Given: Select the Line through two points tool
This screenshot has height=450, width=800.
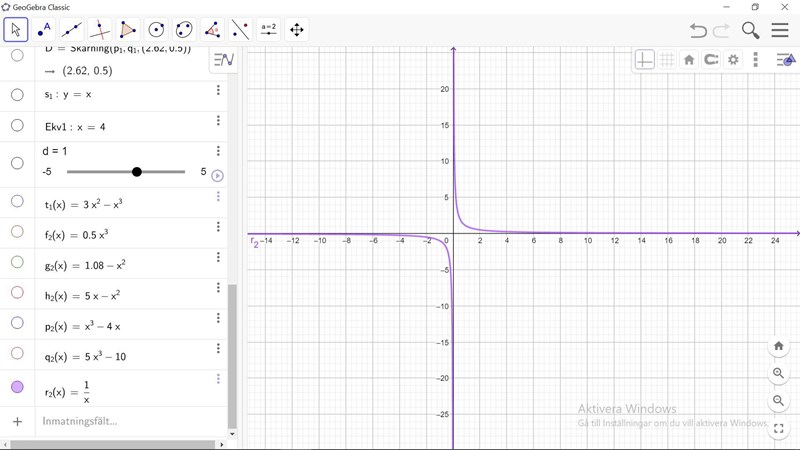Looking at the screenshot, I should (x=71, y=30).
